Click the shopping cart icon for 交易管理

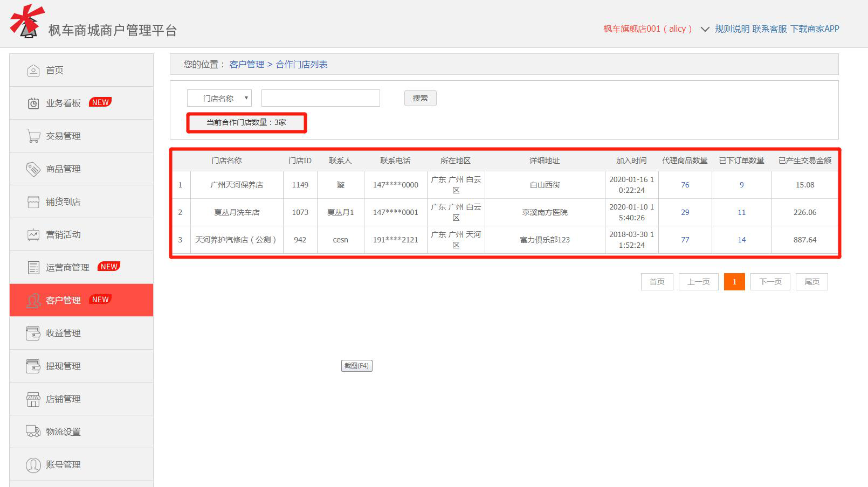click(x=33, y=136)
